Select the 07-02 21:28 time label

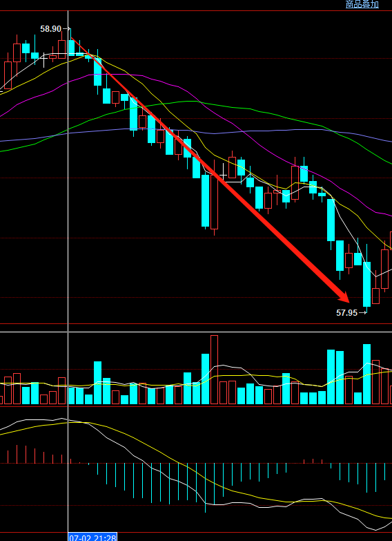[x=92, y=538]
